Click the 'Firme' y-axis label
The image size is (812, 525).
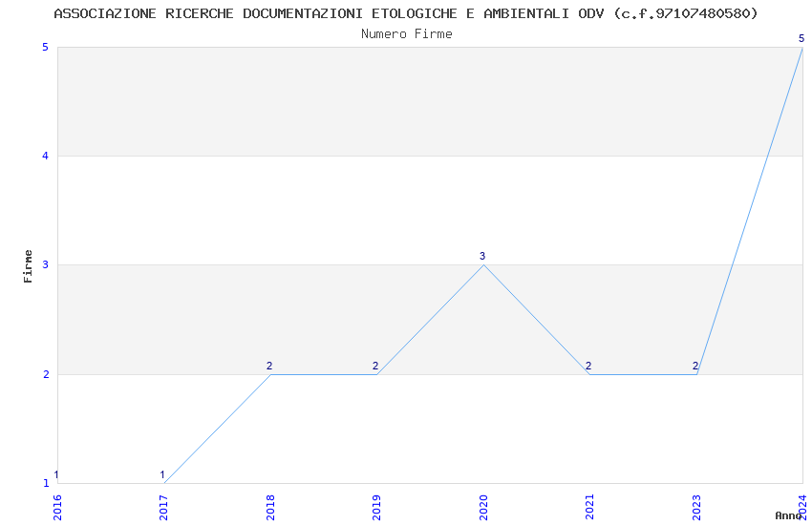(28, 266)
